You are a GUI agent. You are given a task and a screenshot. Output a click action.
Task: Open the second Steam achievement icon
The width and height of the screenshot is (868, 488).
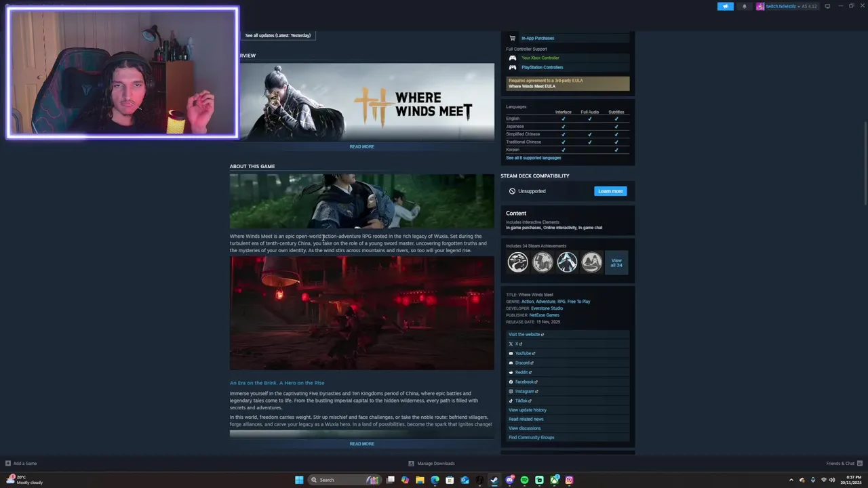pyautogui.click(x=542, y=262)
